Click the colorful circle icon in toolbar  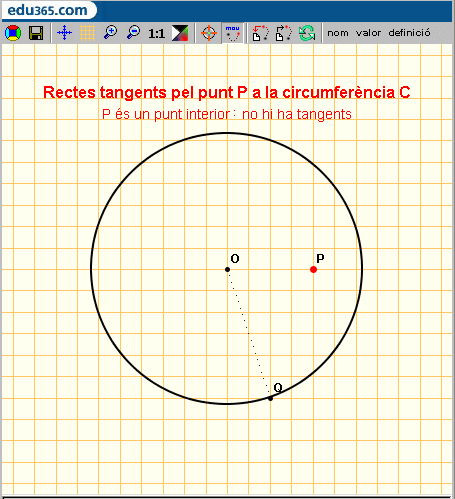click(x=13, y=33)
